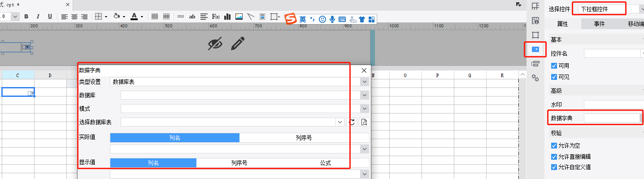This screenshot has width=644, height=179.
Task: Switch Sogou input language via '英' icon
Action: [303, 19]
